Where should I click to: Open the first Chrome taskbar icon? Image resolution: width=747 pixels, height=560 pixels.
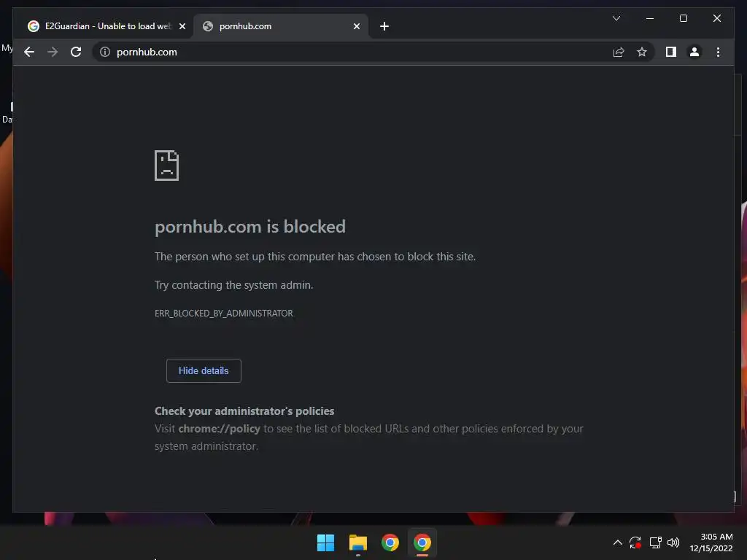pyautogui.click(x=390, y=542)
